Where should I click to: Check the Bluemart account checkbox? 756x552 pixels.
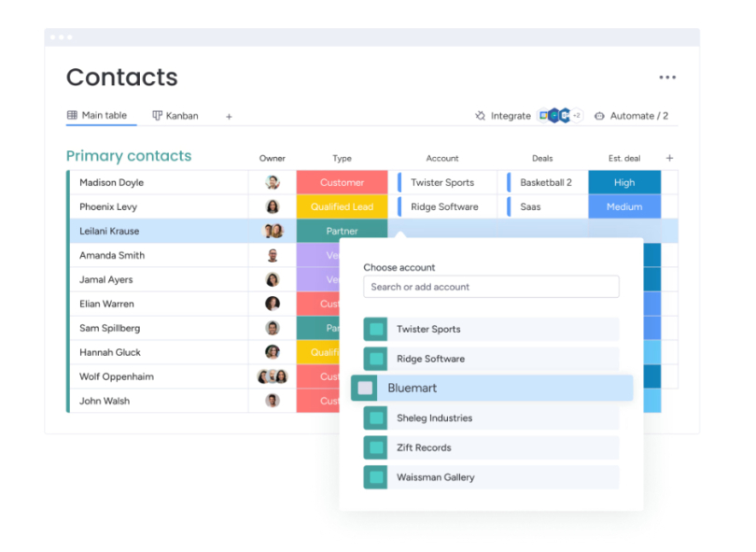[364, 388]
